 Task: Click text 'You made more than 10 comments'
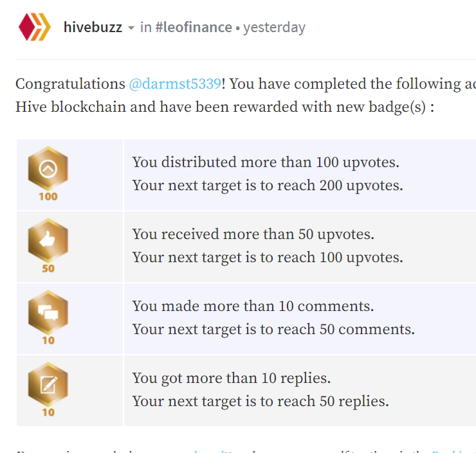253,306
